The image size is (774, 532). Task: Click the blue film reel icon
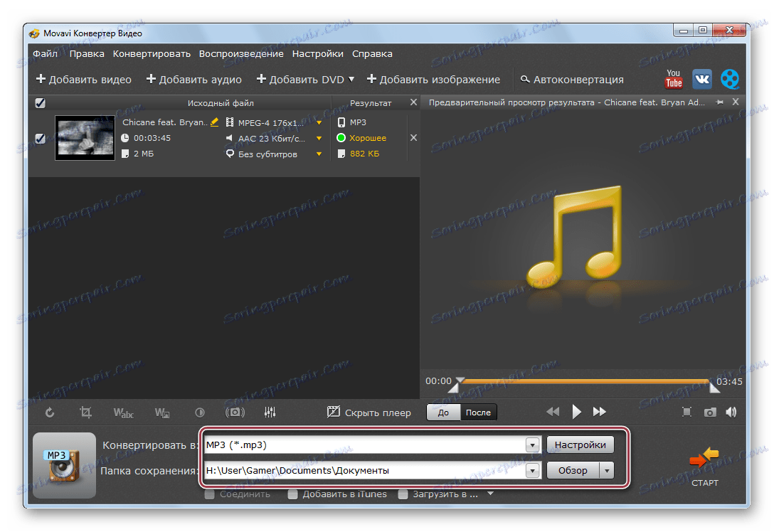tap(730, 79)
